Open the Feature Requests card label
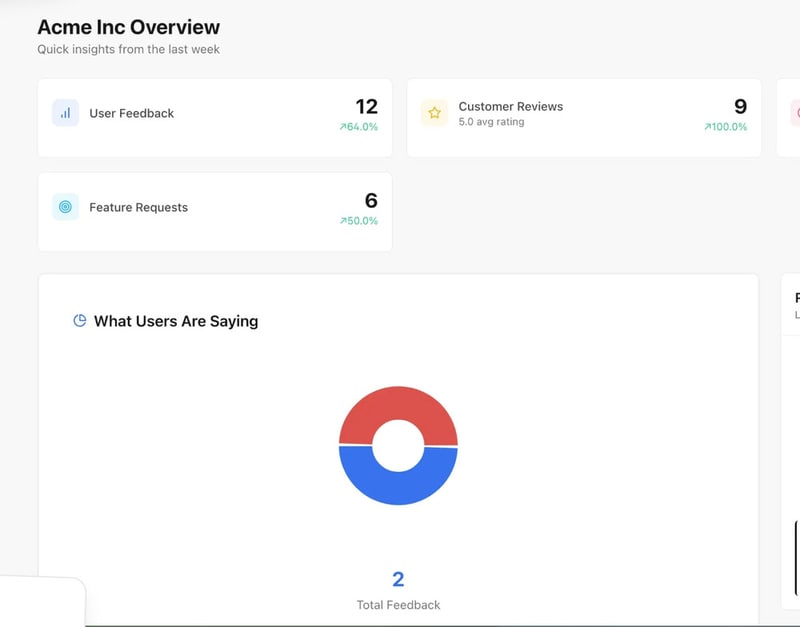Screen dimensions: 800x627 [138, 207]
